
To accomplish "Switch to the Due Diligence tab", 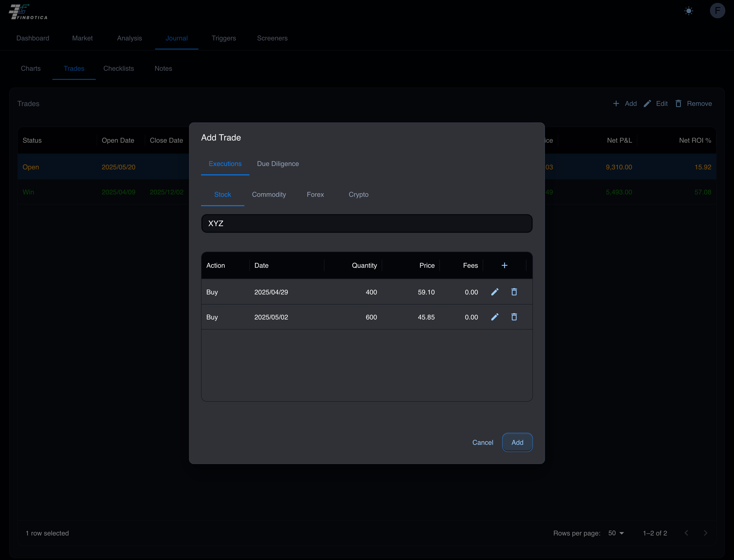I will click(x=278, y=164).
